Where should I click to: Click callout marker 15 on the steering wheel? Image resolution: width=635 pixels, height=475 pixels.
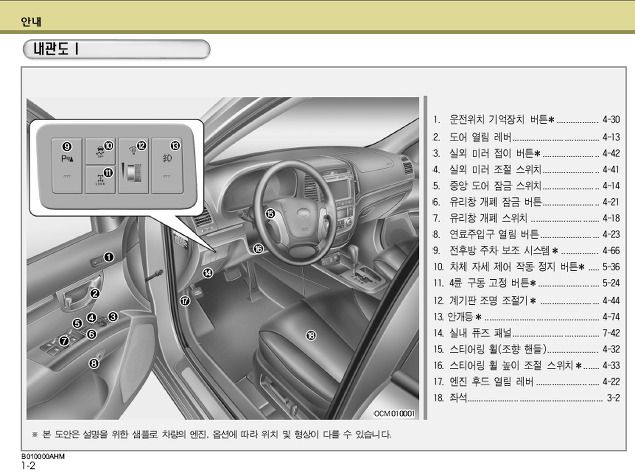pos(270,213)
